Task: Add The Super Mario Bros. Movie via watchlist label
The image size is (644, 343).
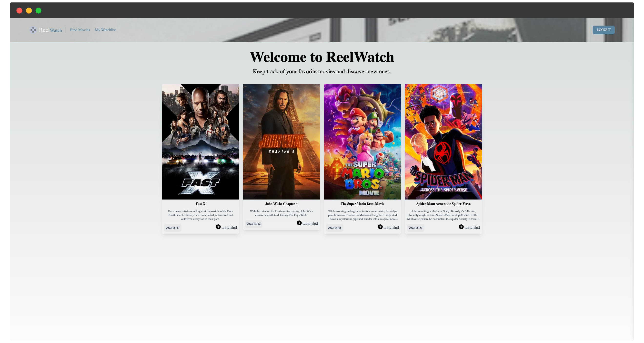Action: click(391, 228)
